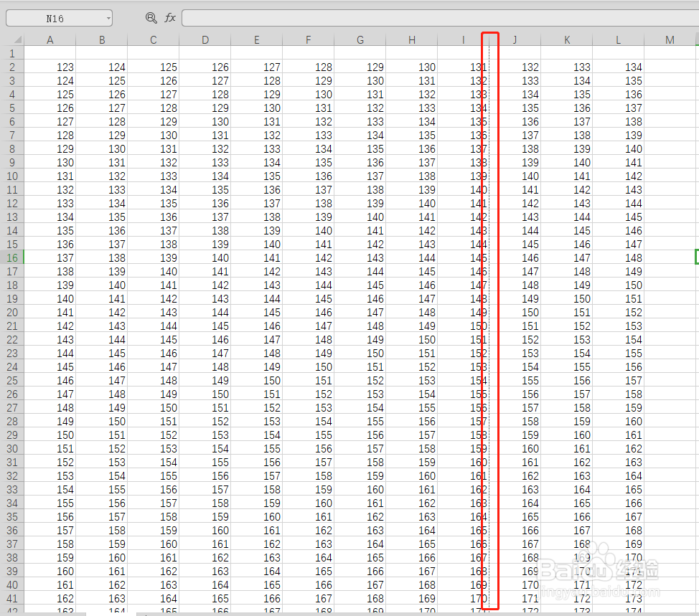Select row 30 header
The width and height of the screenshot is (699, 616).
point(12,449)
